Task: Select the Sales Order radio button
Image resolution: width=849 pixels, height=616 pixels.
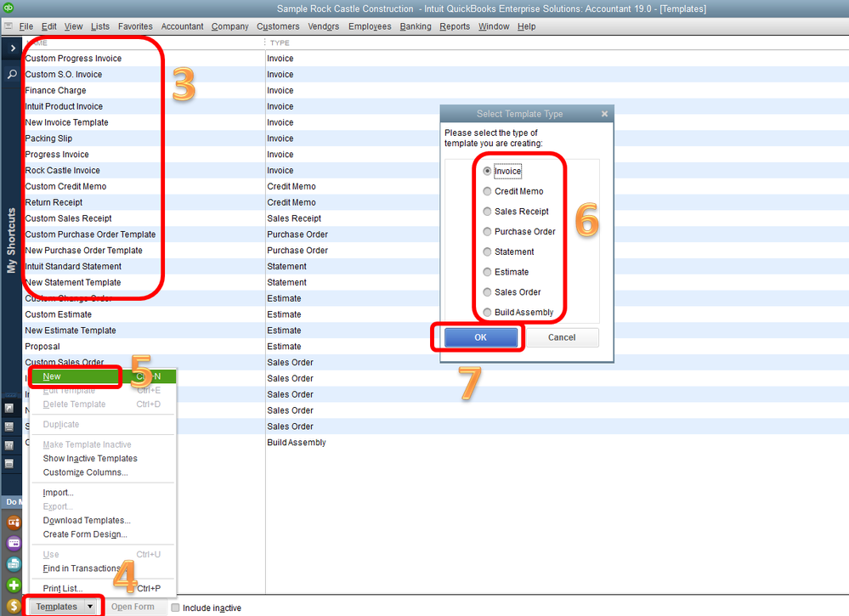Action: click(x=487, y=291)
